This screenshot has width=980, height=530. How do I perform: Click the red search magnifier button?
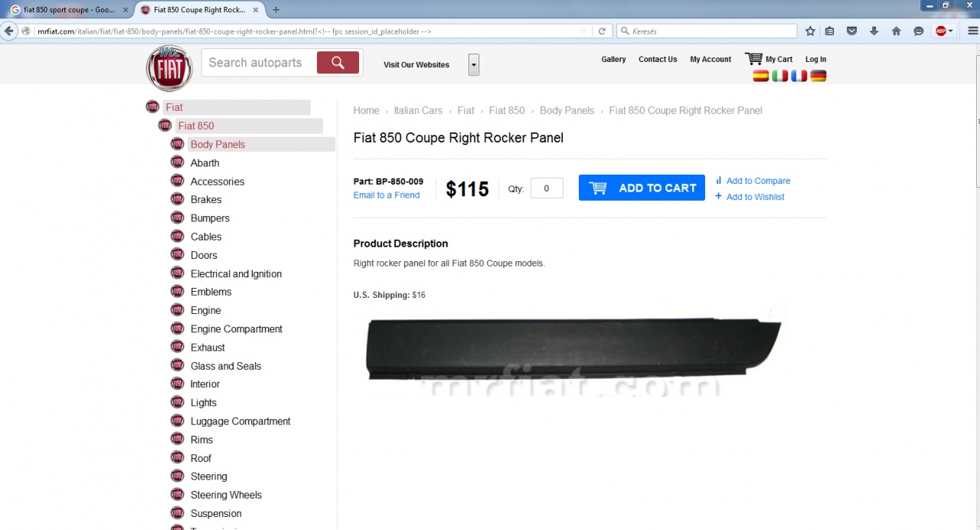pos(338,63)
